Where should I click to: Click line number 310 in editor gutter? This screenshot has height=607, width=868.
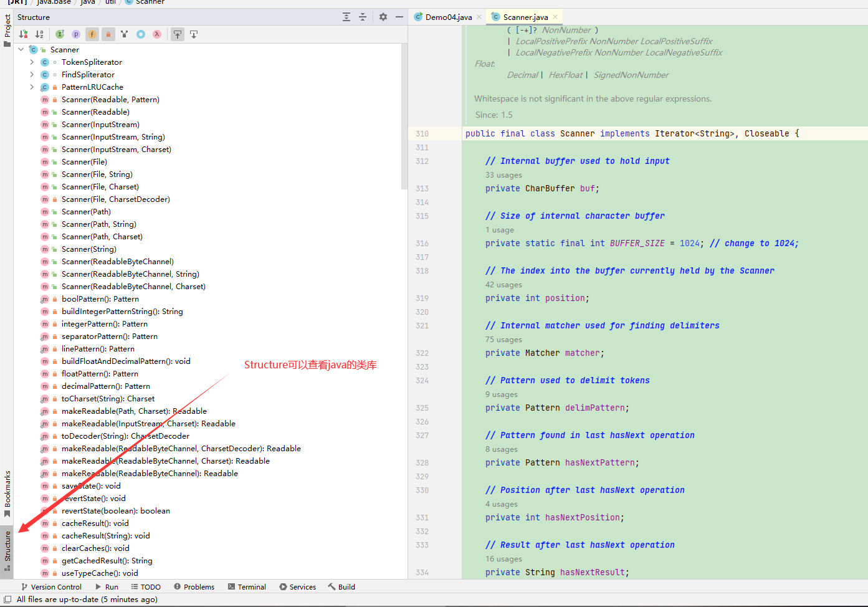coord(422,133)
